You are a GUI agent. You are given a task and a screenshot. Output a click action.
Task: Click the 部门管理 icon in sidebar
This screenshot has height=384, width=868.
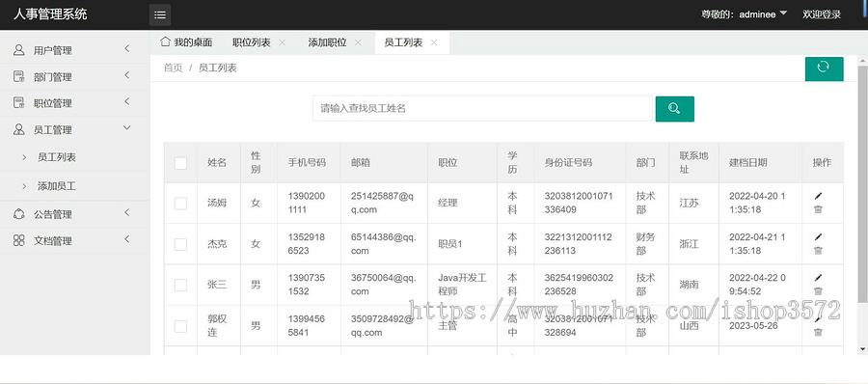(x=19, y=76)
